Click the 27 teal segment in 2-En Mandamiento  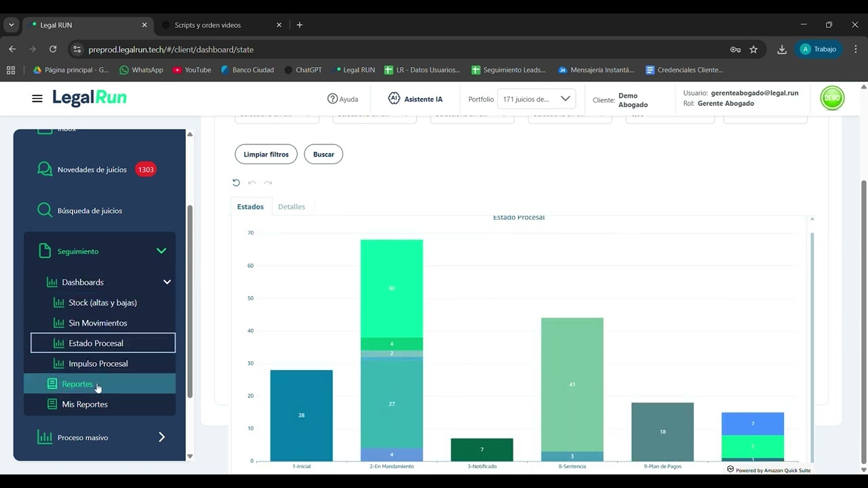(x=391, y=403)
